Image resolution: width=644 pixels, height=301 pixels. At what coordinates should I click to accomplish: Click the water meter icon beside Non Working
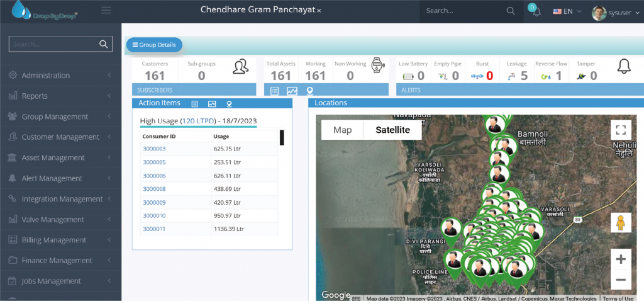(x=377, y=66)
